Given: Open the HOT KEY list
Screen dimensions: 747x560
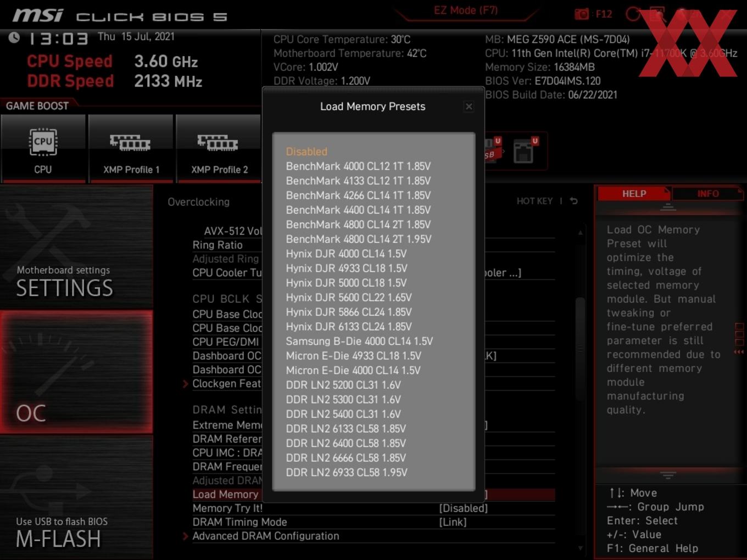Looking at the screenshot, I should [x=534, y=201].
